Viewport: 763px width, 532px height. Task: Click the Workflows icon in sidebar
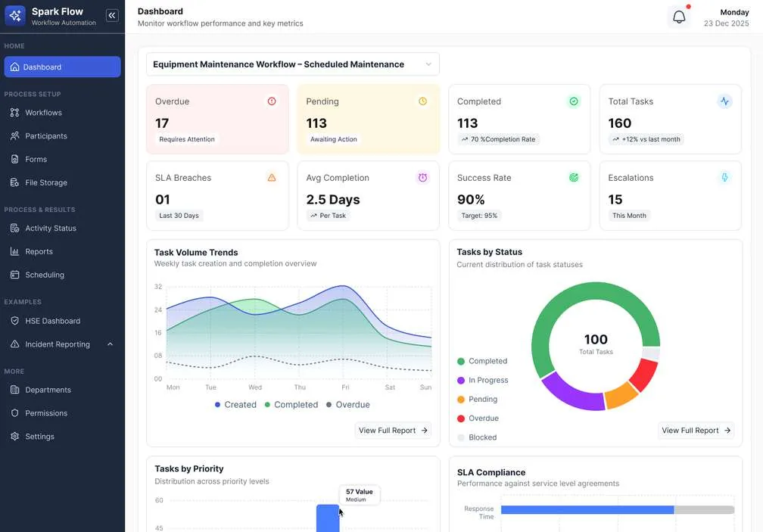tap(14, 112)
